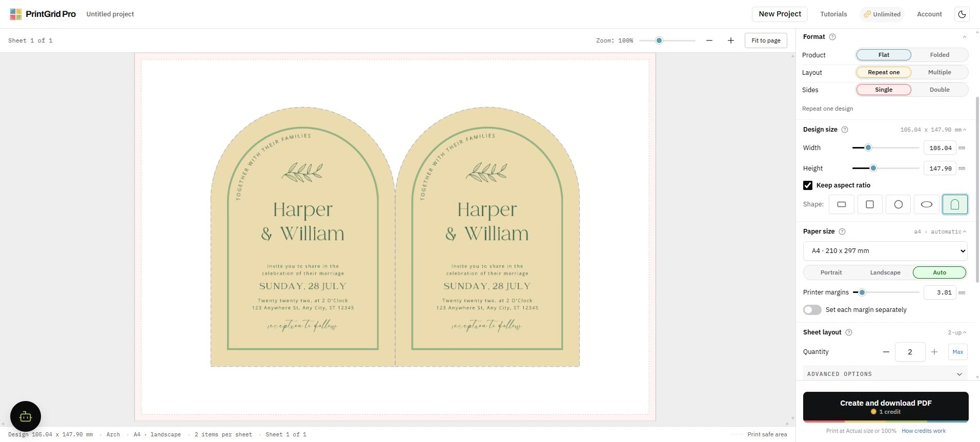Zoom out with the minus icon
The image size is (980, 442).
[709, 40]
